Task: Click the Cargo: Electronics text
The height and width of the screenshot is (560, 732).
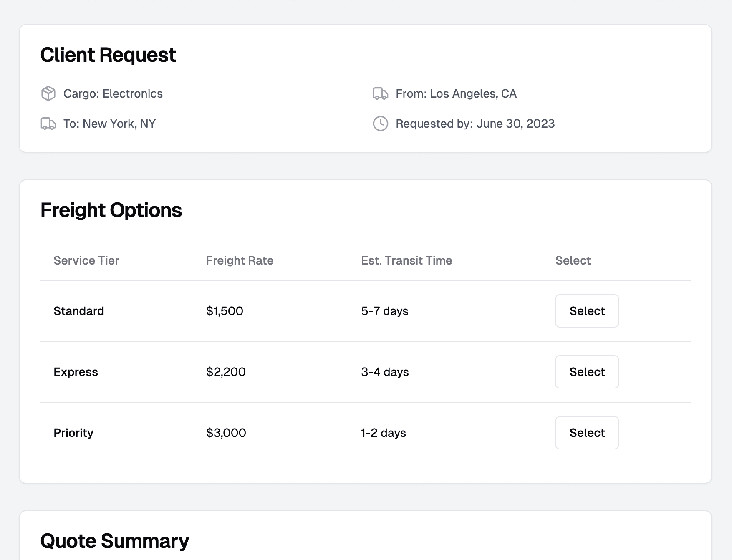Action: pyautogui.click(x=113, y=93)
